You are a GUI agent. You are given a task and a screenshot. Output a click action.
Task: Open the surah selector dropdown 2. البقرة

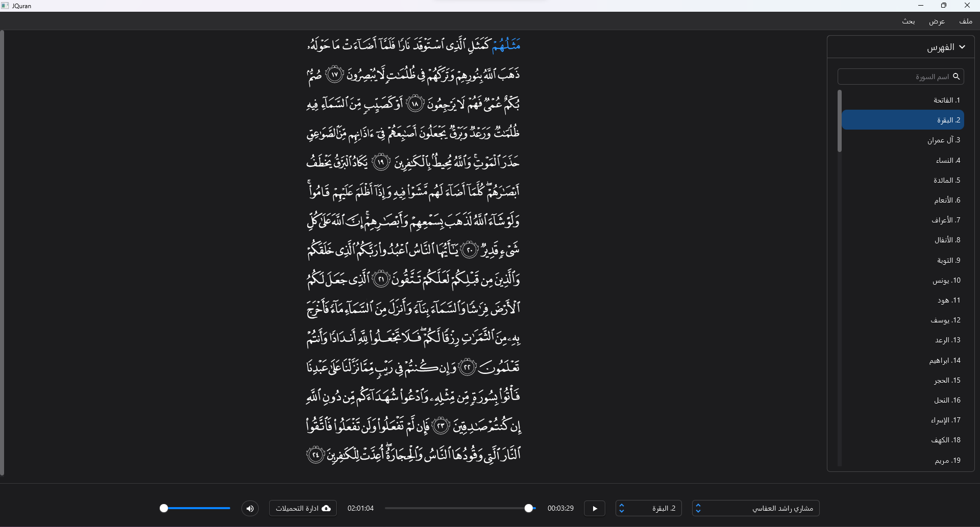click(649, 509)
